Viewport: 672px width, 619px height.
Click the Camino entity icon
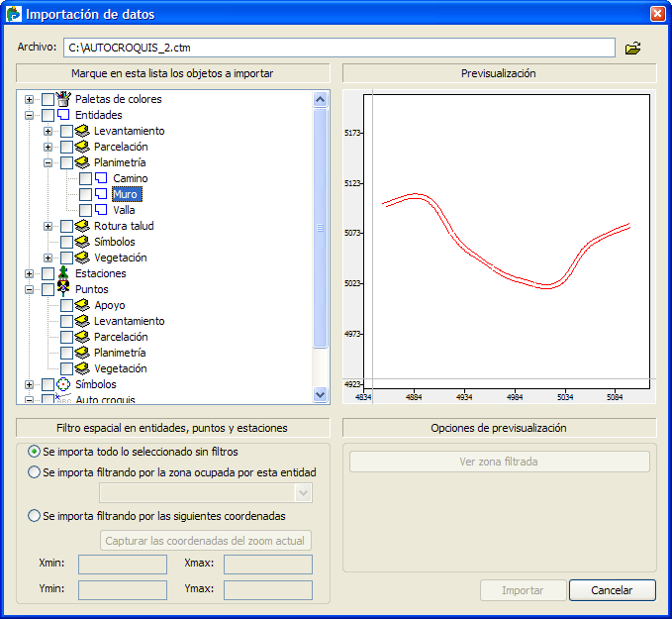[101, 178]
